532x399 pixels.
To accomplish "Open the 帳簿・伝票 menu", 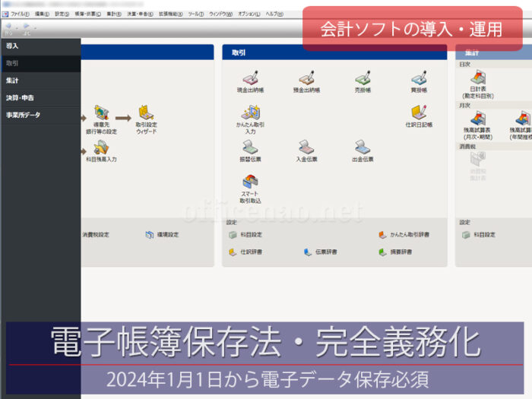I will click(88, 14).
